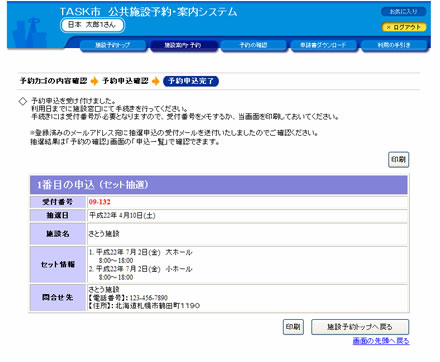This screenshot has height=362, width=440.
Task: Click the 受付番号 row header
Action: pos(58,202)
